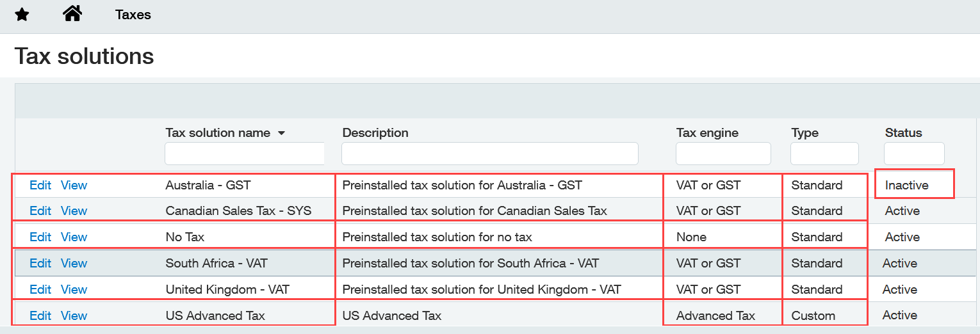Focus the Tax solution name filter box
The height and width of the screenshot is (334, 980).
point(245,154)
